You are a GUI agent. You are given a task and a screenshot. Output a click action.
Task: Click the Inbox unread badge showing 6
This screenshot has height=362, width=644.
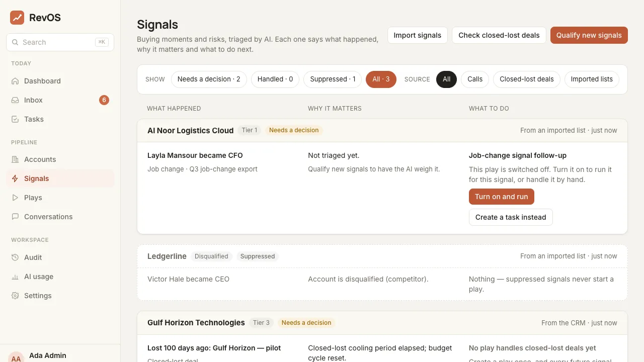104,100
